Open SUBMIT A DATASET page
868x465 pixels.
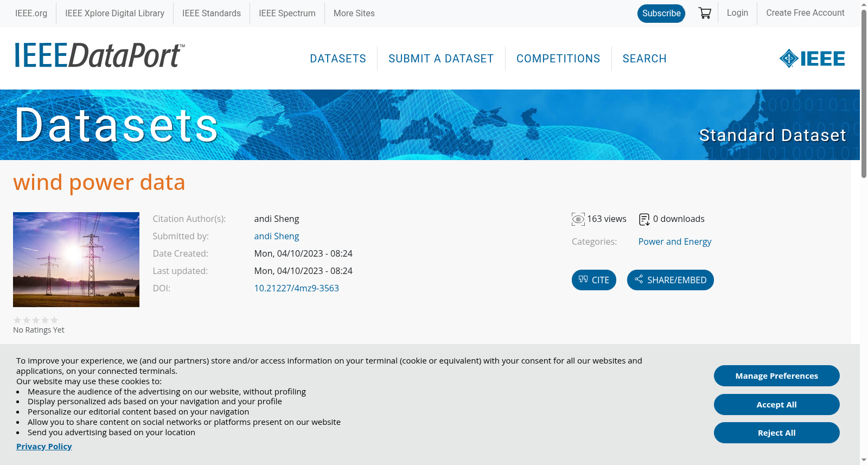tap(441, 59)
